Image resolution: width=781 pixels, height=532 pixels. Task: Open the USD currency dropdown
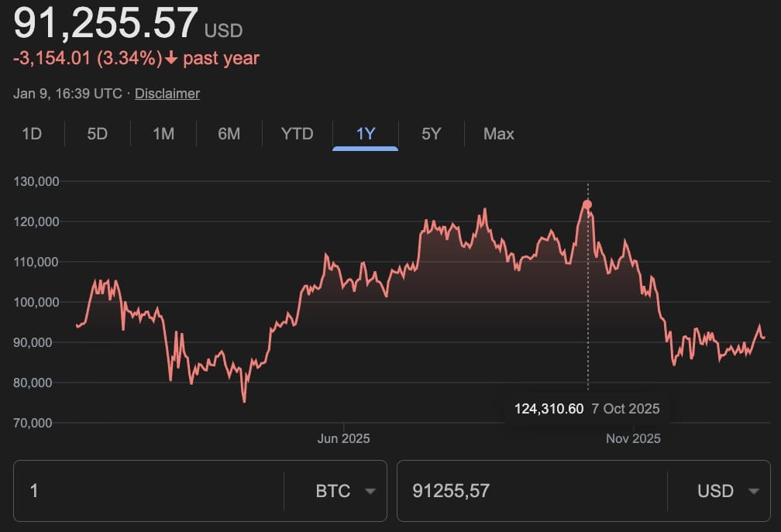[x=727, y=491]
